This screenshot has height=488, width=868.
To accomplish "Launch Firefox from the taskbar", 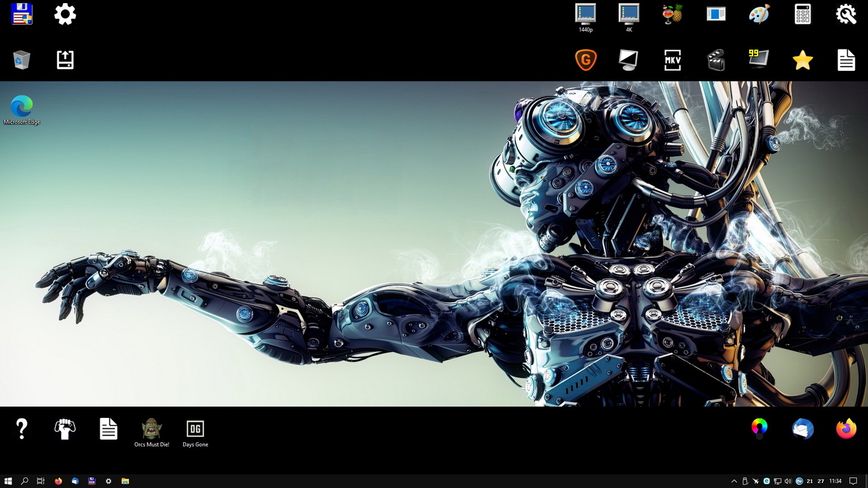I will coord(59,481).
